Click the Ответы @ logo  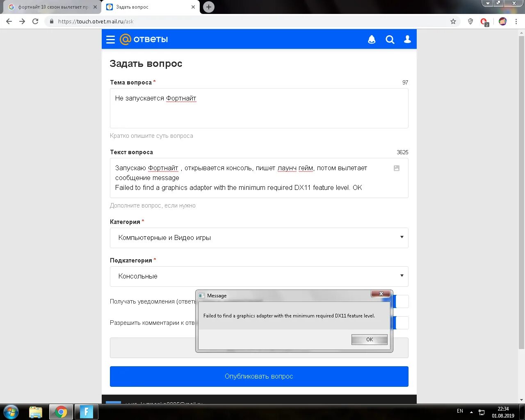(144, 39)
